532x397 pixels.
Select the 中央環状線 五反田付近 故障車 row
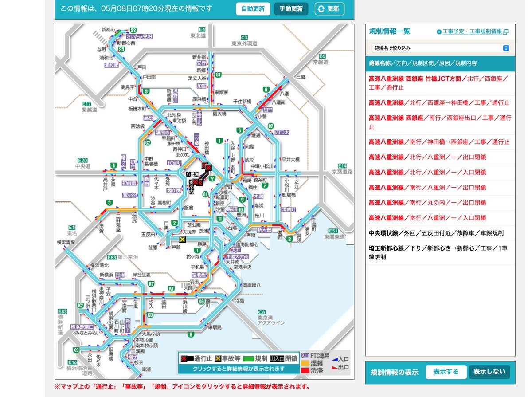[x=440, y=233]
